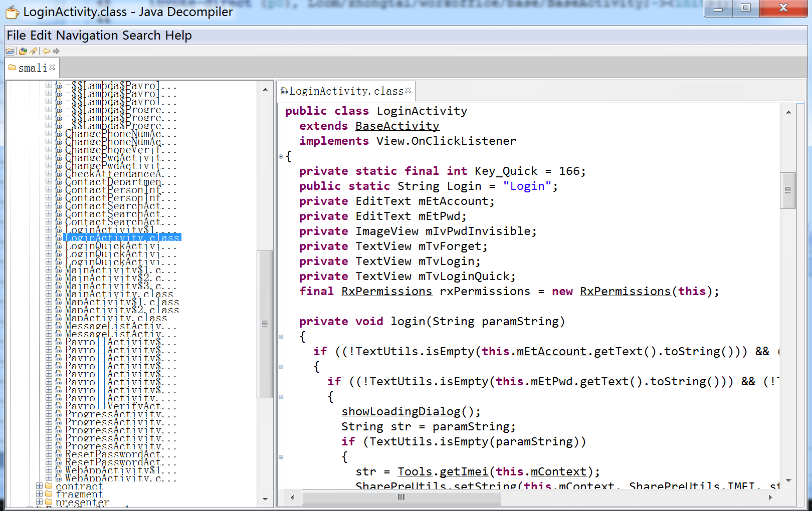This screenshot has width=812, height=511.
Task: Click the class icon next to MapActivity.class
Action: point(59,318)
